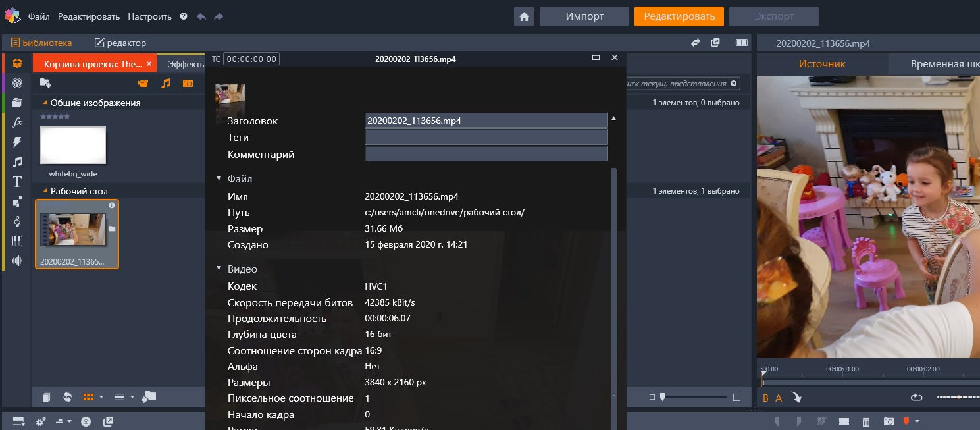The width and height of the screenshot is (980, 430).
Task: Click the pop-out window icon on timeline toolbar
Action: pyautogui.click(x=109, y=421)
